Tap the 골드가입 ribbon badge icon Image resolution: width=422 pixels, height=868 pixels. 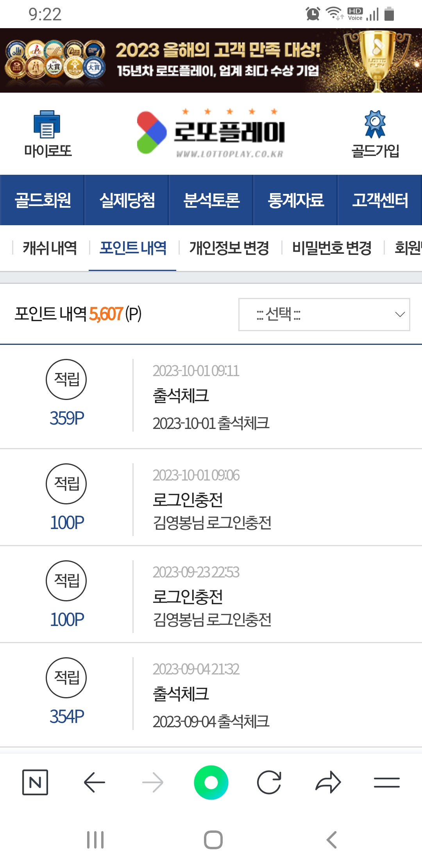pyautogui.click(x=375, y=124)
